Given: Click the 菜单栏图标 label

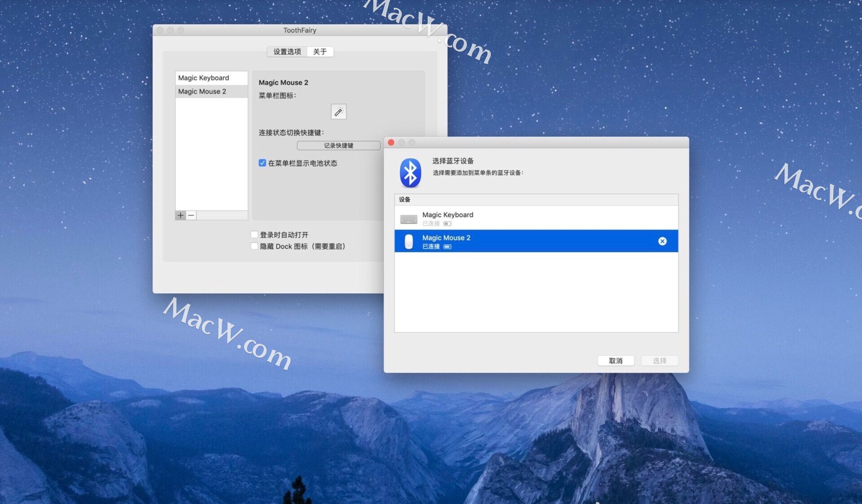Looking at the screenshot, I should [x=277, y=95].
